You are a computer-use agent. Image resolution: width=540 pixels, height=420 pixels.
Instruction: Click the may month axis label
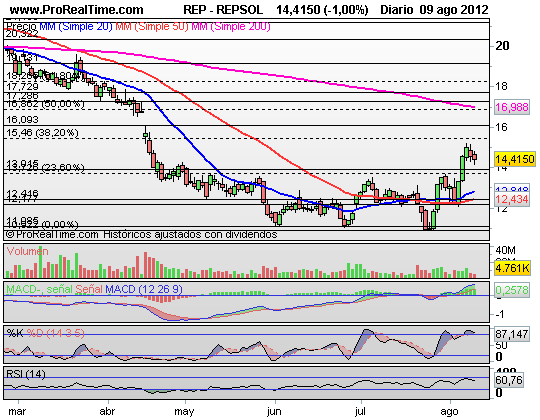184,412
